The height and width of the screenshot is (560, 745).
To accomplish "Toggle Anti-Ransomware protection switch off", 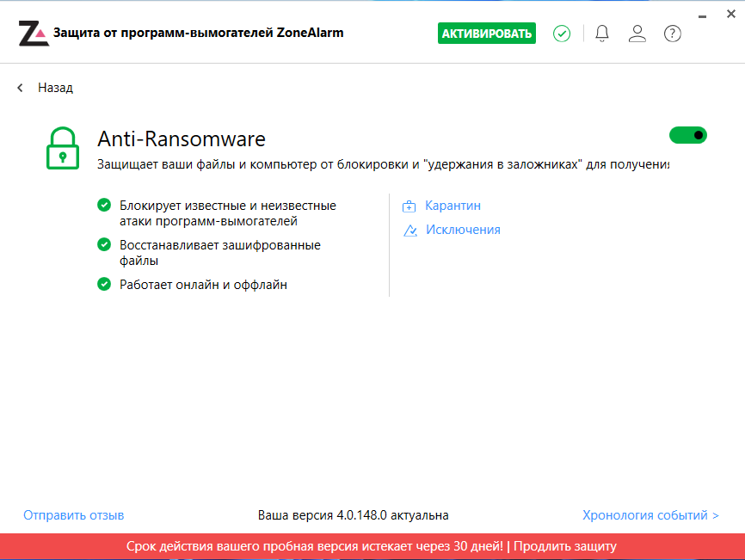I will pos(688,135).
